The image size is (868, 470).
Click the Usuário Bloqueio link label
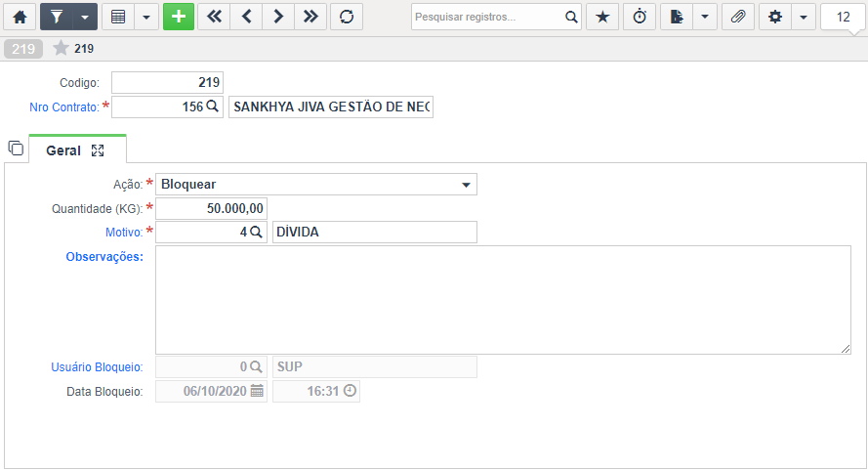click(x=97, y=366)
